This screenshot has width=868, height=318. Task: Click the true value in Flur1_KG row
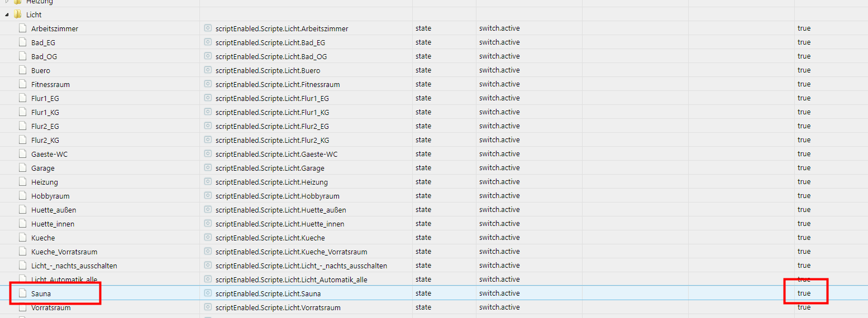(804, 112)
